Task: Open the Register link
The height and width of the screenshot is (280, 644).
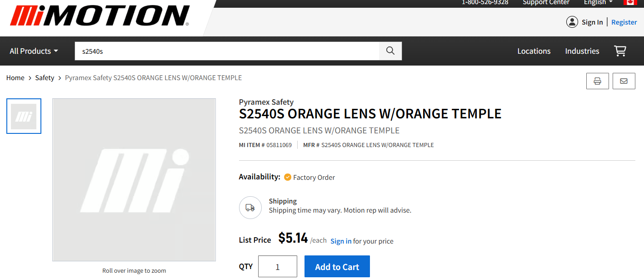Action: click(x=624, y=22)
